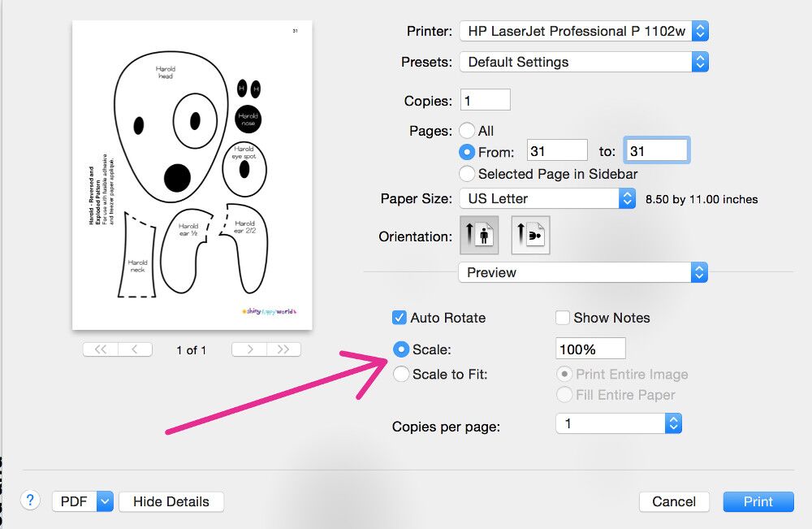Select the Scale to Fit radio button
812x529 pixels.
tap(401, 375)
